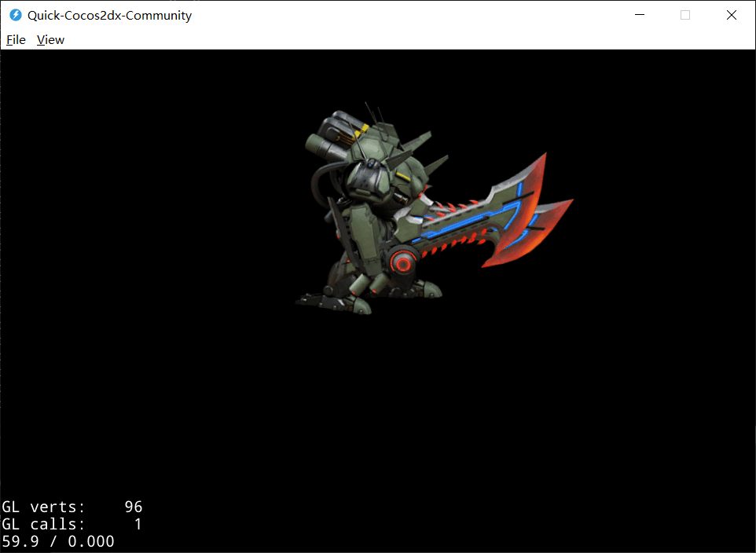Click the Quick-Cocos2dx-Community window title

pyautogui.click(x=109, y=16)
